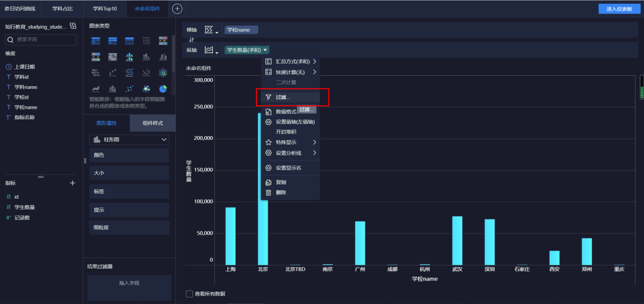Click the 提示 property slot
The width and height of the screenshot is (644, 304).
click(129, 210)
